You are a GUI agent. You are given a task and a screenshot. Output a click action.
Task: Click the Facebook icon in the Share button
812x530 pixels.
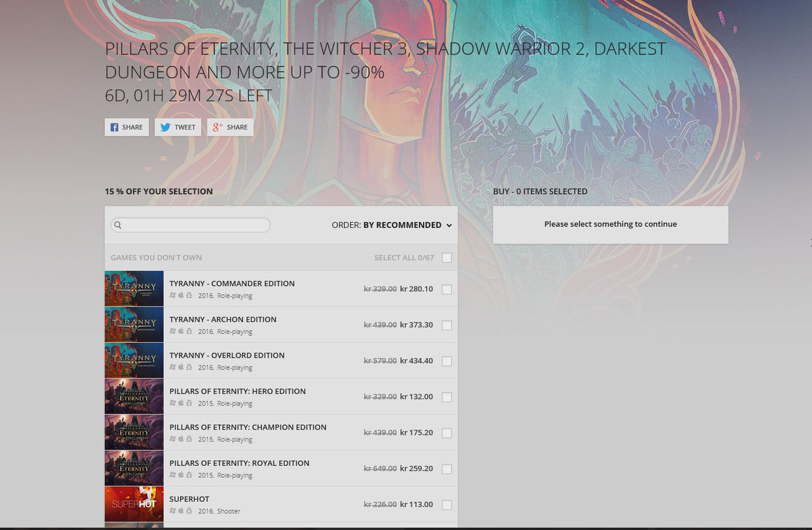click(x=114, y=127)
